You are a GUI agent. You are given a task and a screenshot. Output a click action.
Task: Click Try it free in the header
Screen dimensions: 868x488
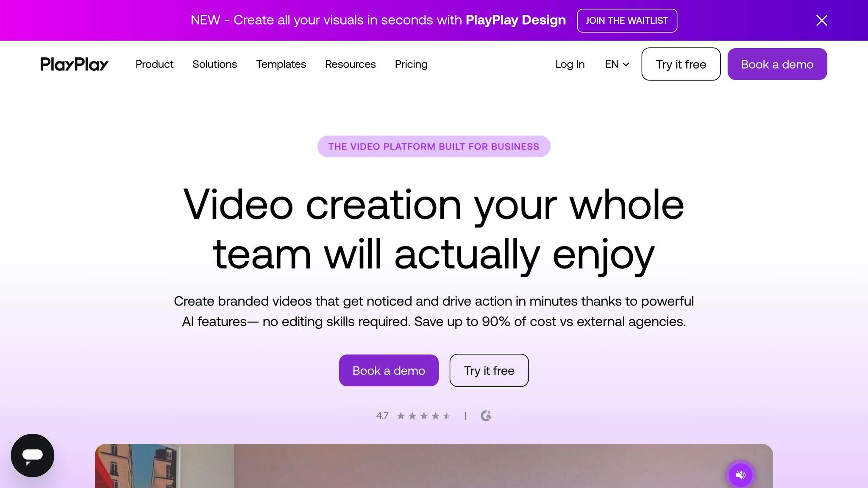(681, 64)
